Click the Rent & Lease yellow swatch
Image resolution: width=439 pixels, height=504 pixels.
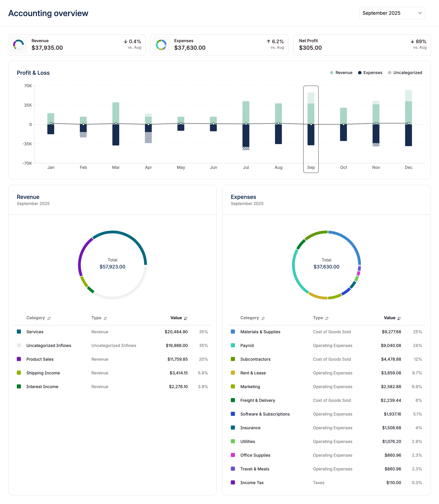pos(233,373)
